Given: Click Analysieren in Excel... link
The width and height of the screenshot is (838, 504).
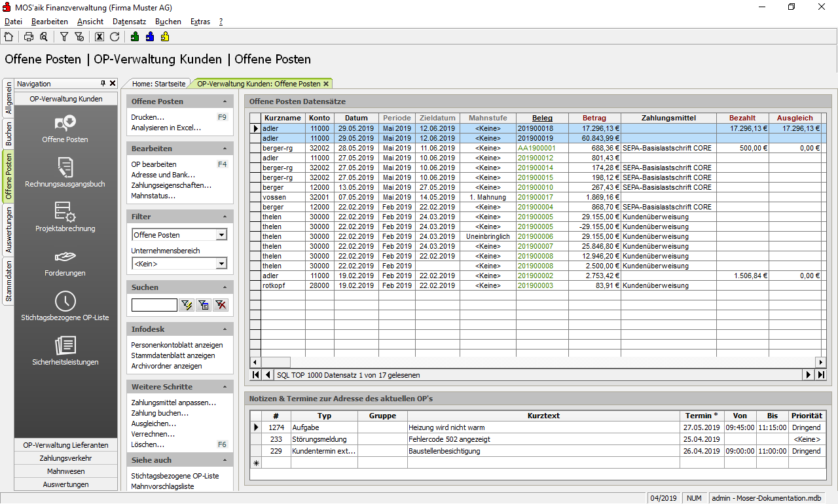Looking at the screenshot, I should point(166,128).
